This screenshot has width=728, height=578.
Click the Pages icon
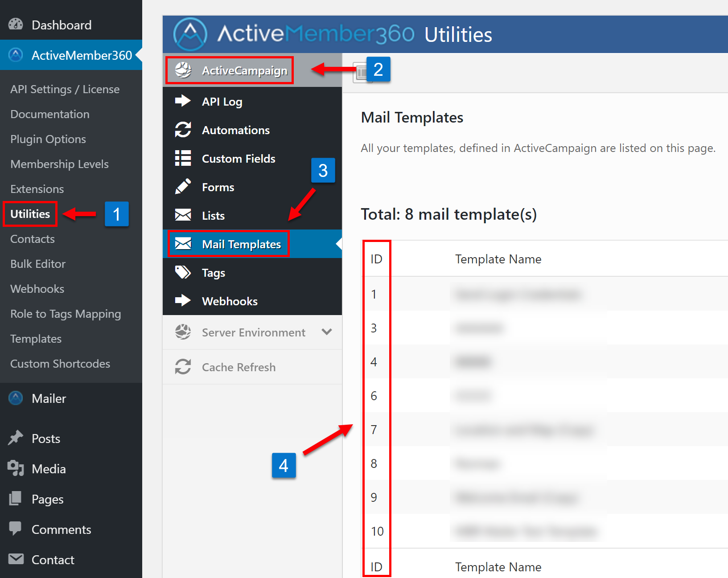tap(16, 499)
